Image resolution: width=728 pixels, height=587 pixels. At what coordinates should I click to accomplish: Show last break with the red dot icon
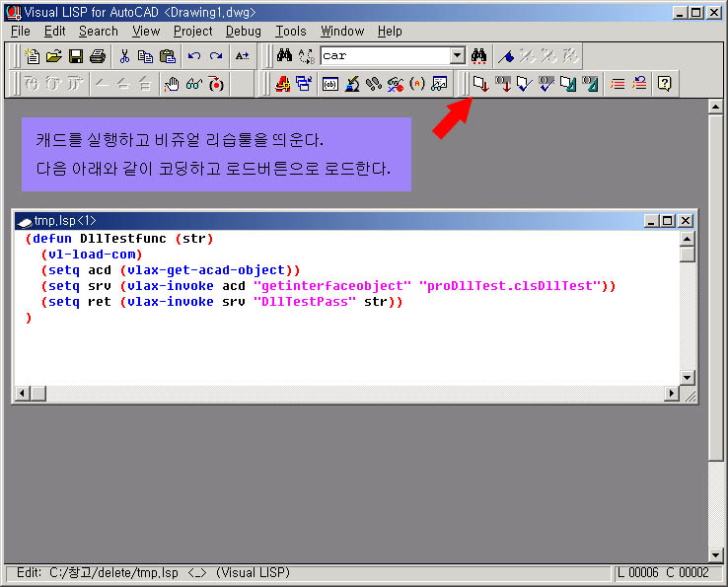click(216, 84)
